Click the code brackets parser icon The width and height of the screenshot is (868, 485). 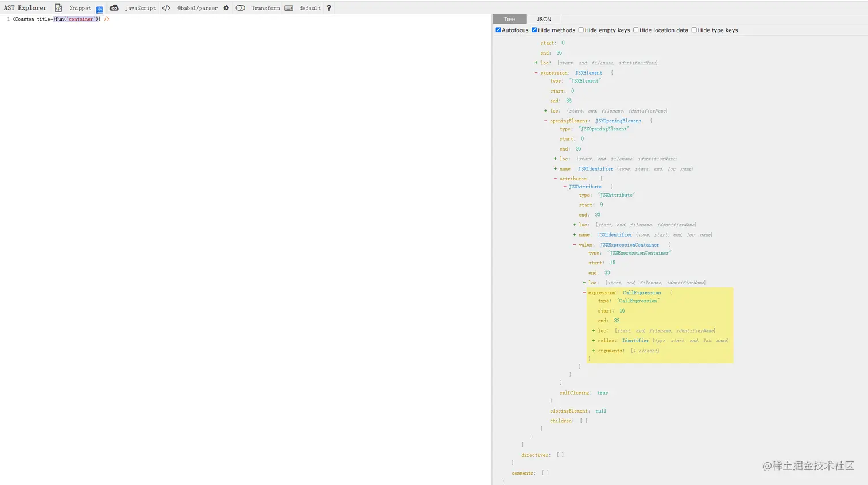(x=166, y=8)
